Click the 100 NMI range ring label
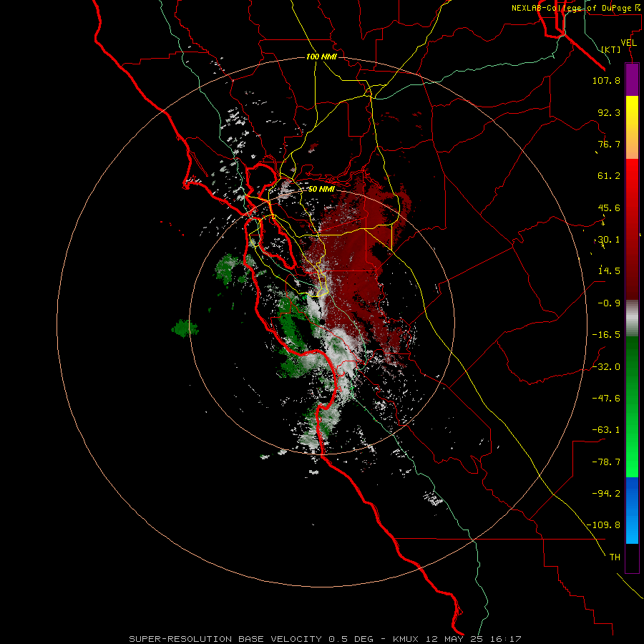This screenshot has height=644, width=644. pos(321,57)
